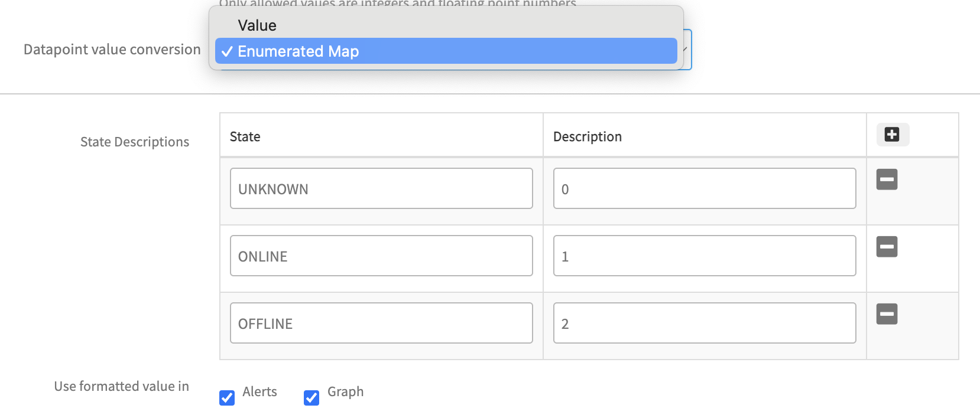Viewport: 980px width, 418px height.
Task: Remove the OFFLINE state row
Action: click(x=887, y=314)
